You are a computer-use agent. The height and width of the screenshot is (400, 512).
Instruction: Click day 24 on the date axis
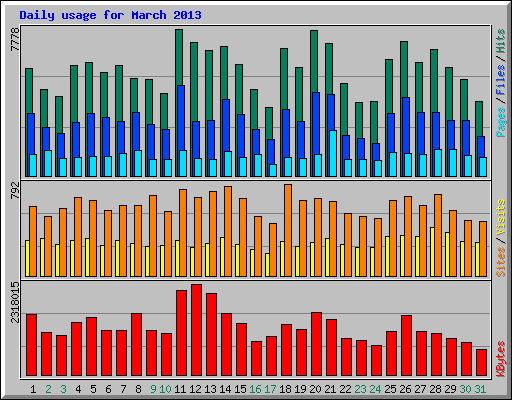click(375, 389)
